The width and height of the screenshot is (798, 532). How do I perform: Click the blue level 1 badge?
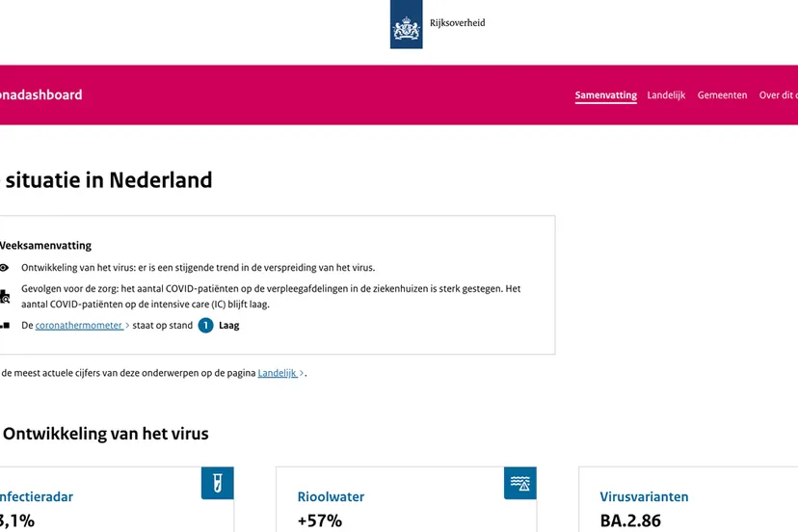click(205, 326)
